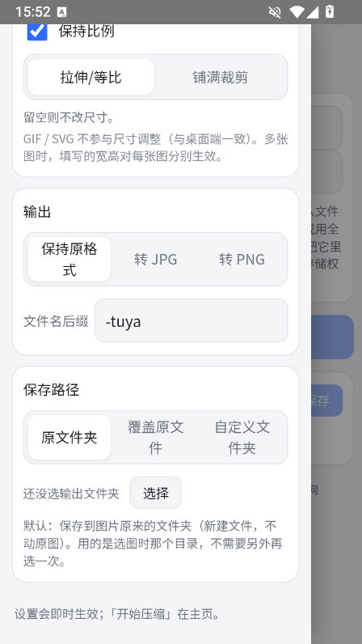Viewport: 362px width, 644px height.
Task: Tap the 选择 folder button
Action: click(x=156, y=493)
